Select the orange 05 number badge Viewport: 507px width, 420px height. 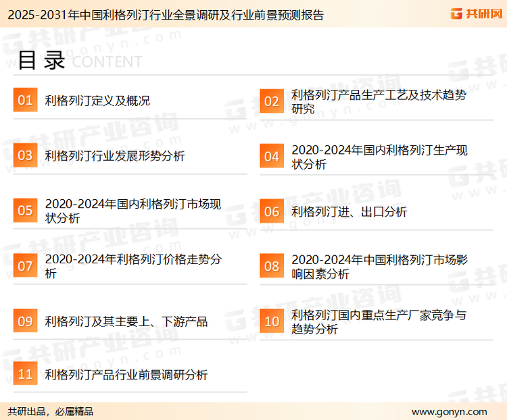click(x=25, y=210)
